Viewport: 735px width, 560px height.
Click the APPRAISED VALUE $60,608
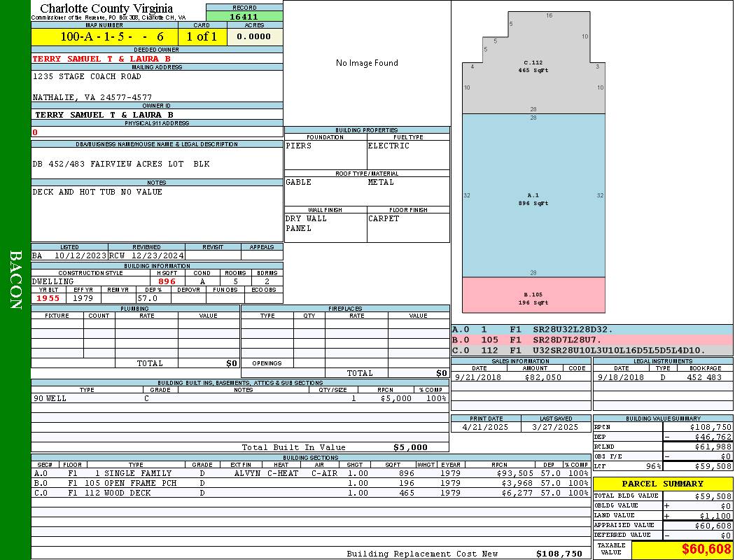pos(713,526)
